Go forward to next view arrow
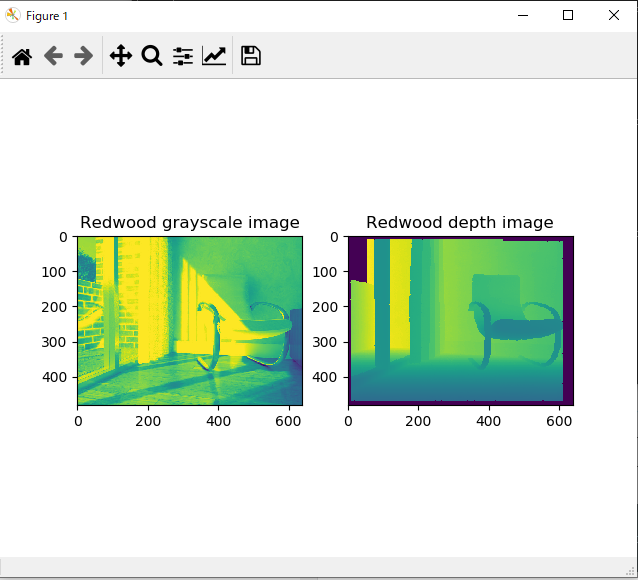638x580 pixels. 83,56
